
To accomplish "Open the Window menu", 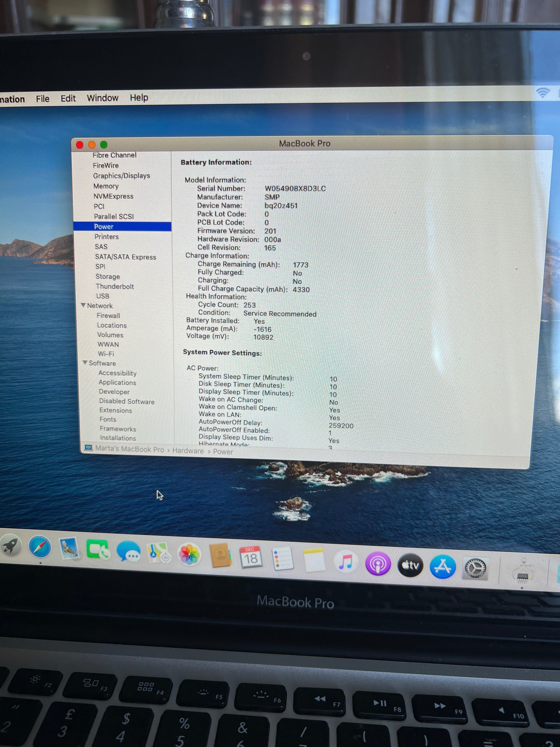I will [x=103, y=98].
